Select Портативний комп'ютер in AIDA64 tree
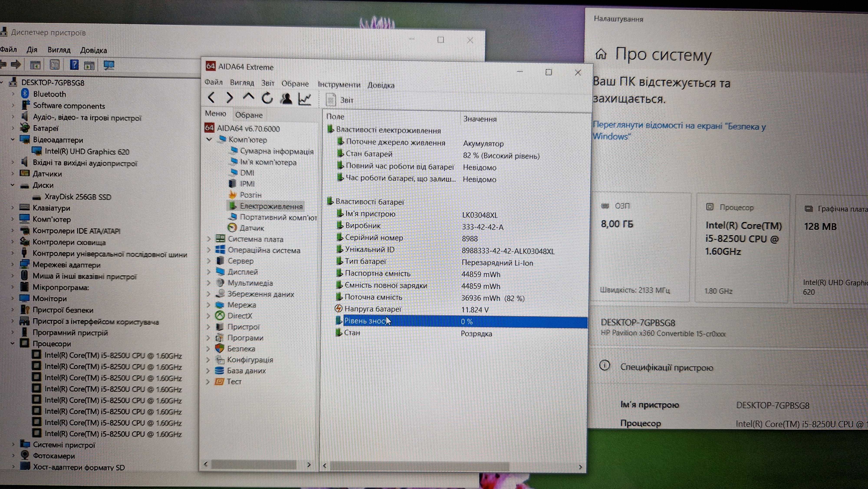868x489 pixels. click(x=278, y=218)
